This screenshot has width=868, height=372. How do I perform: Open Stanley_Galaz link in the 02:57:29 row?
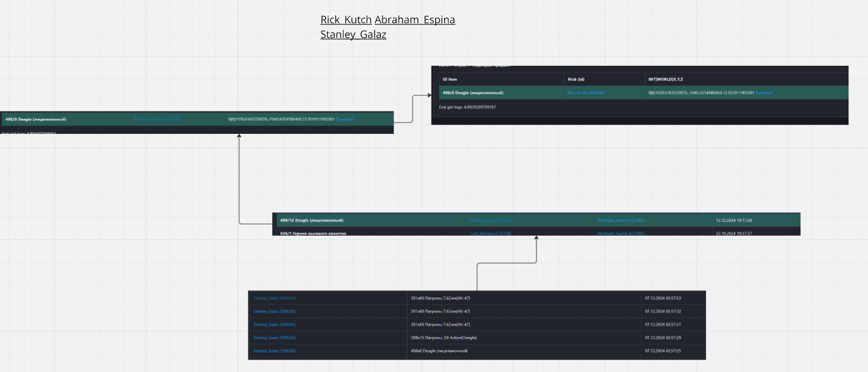275,338
